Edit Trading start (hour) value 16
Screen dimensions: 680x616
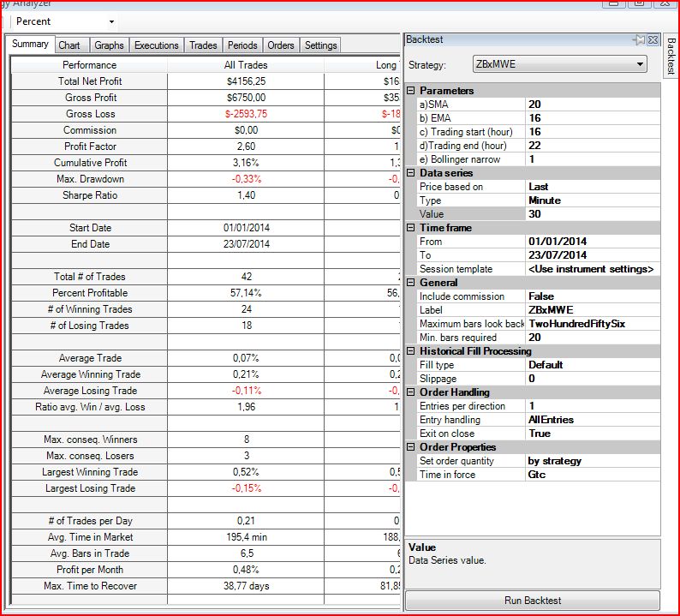tap(593, 132)
